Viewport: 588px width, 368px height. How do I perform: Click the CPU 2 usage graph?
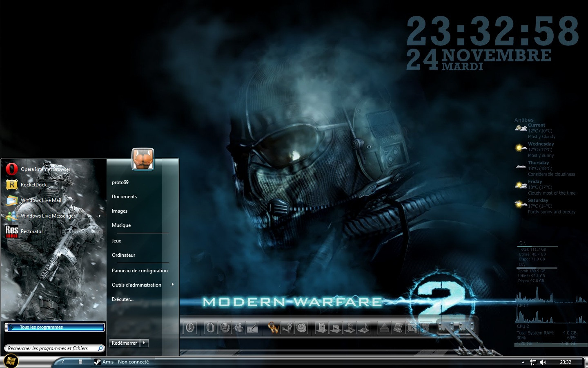pos(551,315)
